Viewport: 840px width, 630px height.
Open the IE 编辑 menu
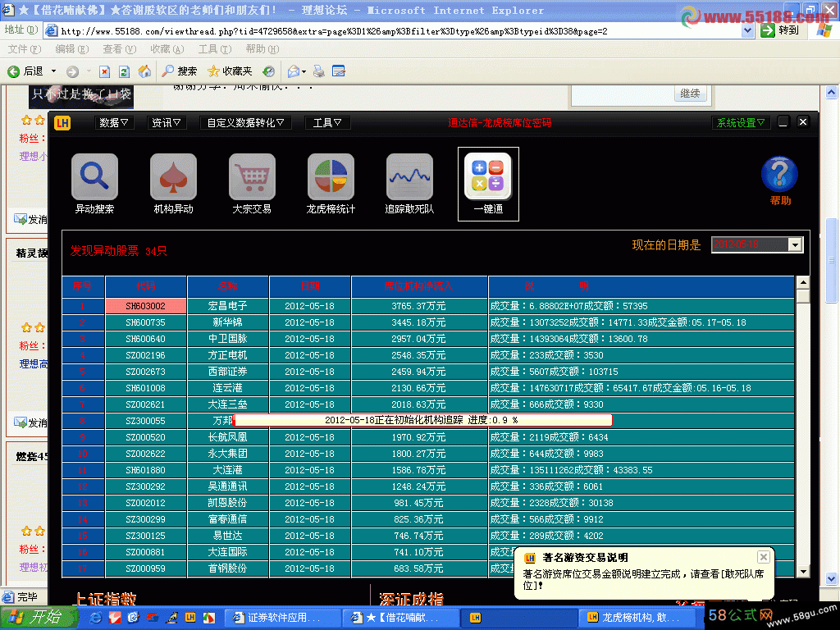(72, 49)
